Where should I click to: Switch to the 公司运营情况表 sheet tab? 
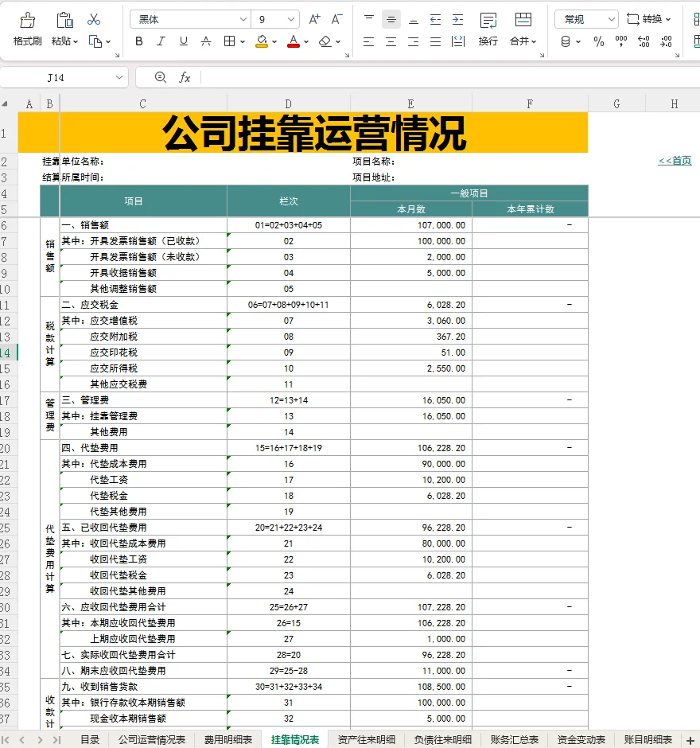(x=152, y=739)
